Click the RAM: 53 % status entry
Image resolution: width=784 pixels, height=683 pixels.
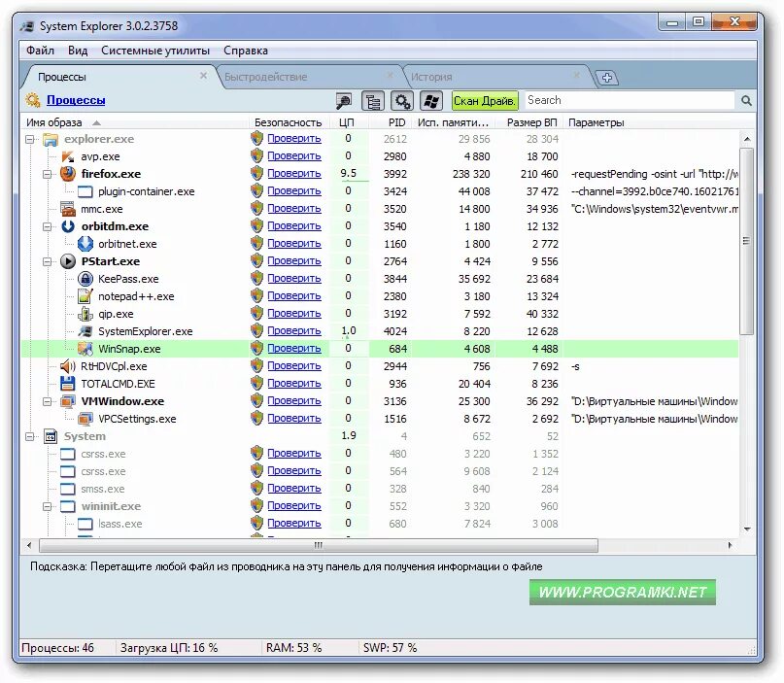tap(293, 648)
